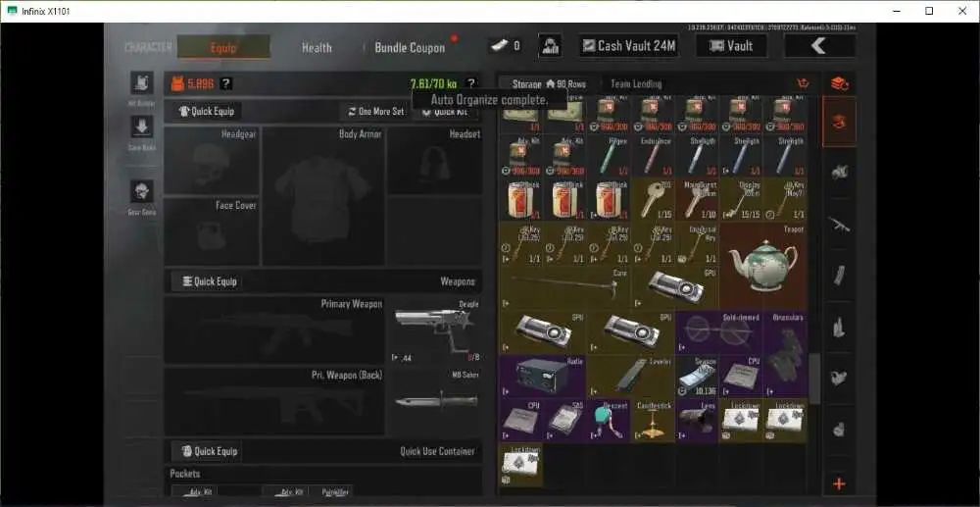
Task: Select the Teapot item in storage
Action: 763,267
